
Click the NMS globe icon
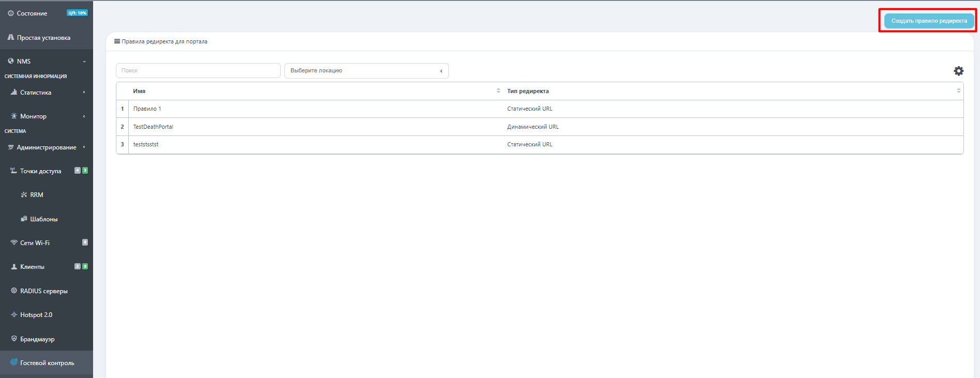click(x=11, y=61)
